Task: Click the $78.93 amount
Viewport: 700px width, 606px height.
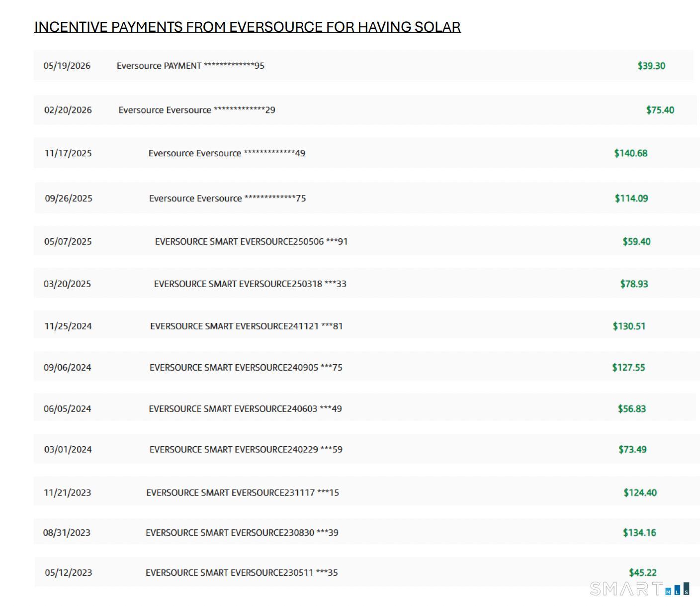Action: pos(634,284)
